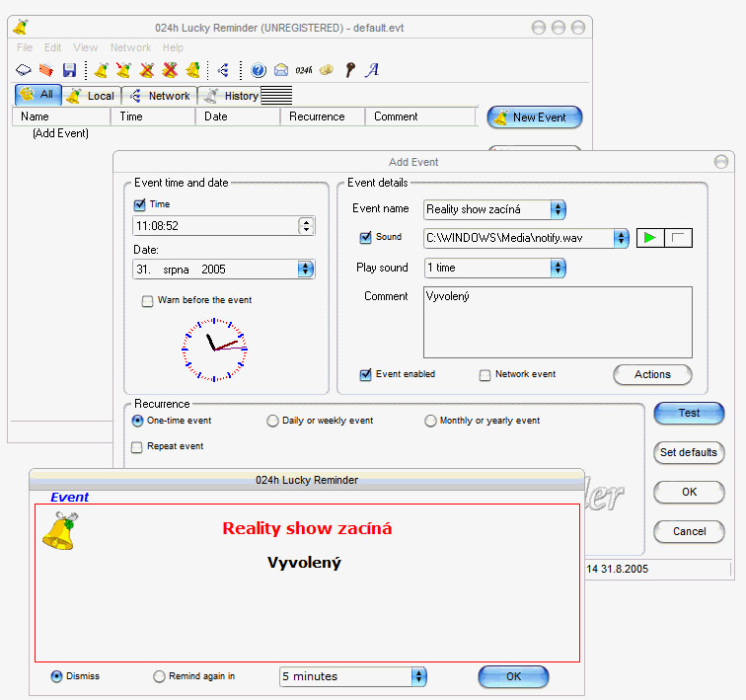Expand the Event name dropdown
The image size is (746, 700).
(558, 209)
